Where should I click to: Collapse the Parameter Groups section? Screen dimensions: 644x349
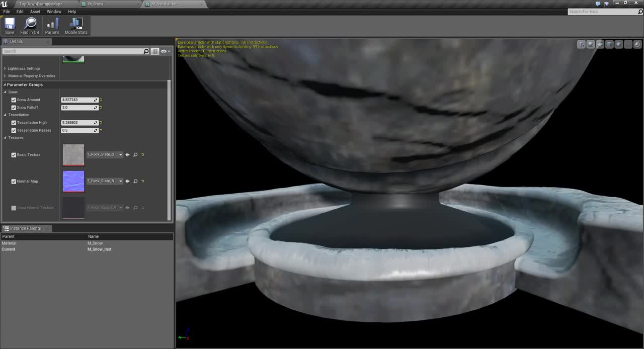(25, 84)
